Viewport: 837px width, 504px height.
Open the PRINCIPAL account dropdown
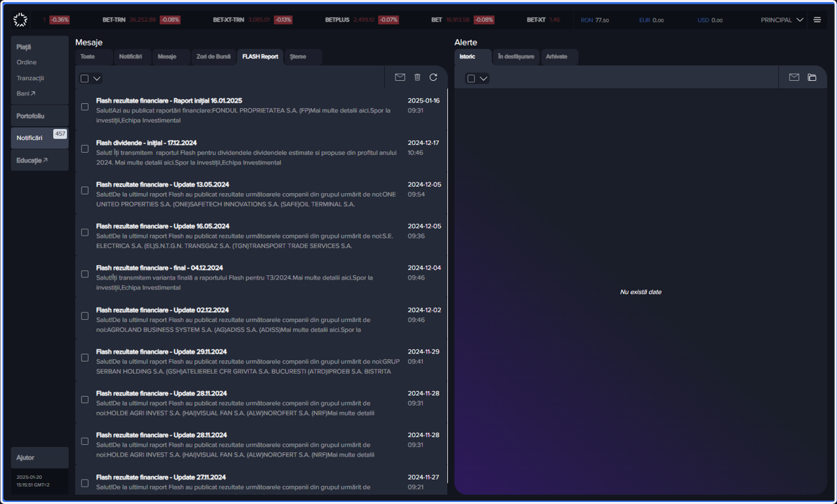pyautogui.click(x=782, y=20)
